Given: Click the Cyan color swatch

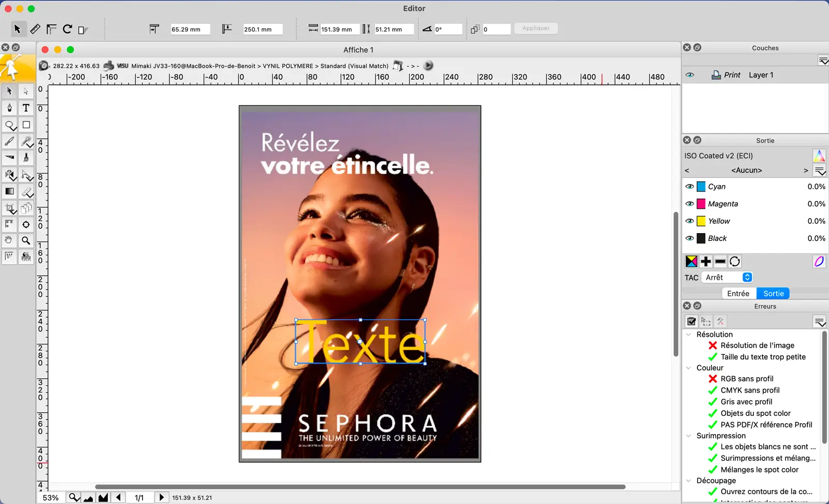Looking at the screenshot, I should click(x=701, y=186).
